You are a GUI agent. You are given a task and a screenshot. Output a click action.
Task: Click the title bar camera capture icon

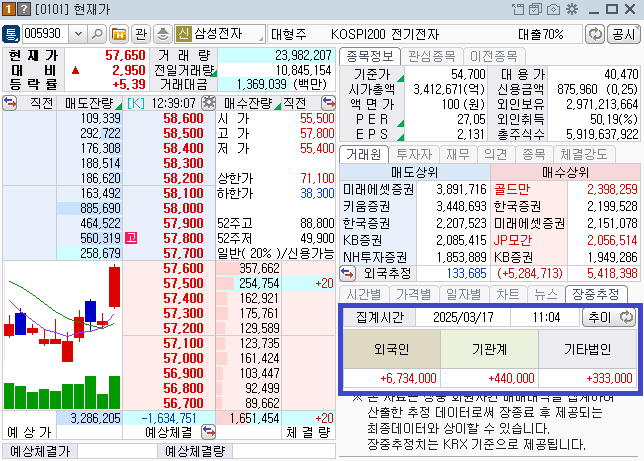[553, 9]
